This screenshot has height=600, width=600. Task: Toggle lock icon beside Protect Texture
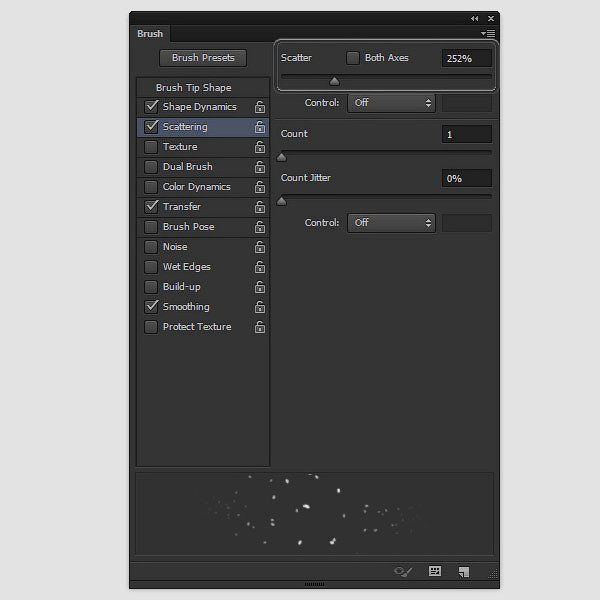[260, 327]
